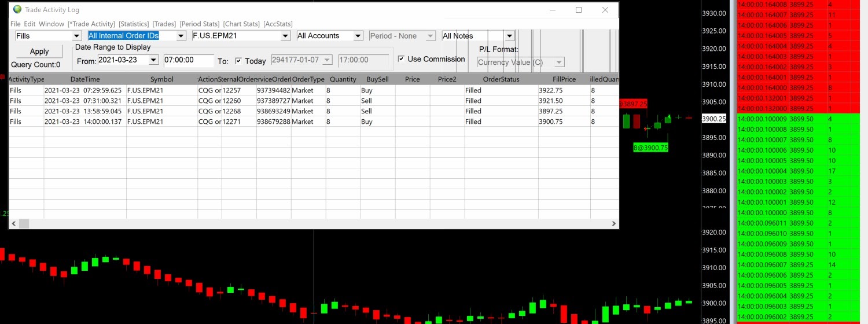The height and width of the screenshot is (324, 868).
Task: Select the fill row at 13:58:59.045
Action: point(314,111)
